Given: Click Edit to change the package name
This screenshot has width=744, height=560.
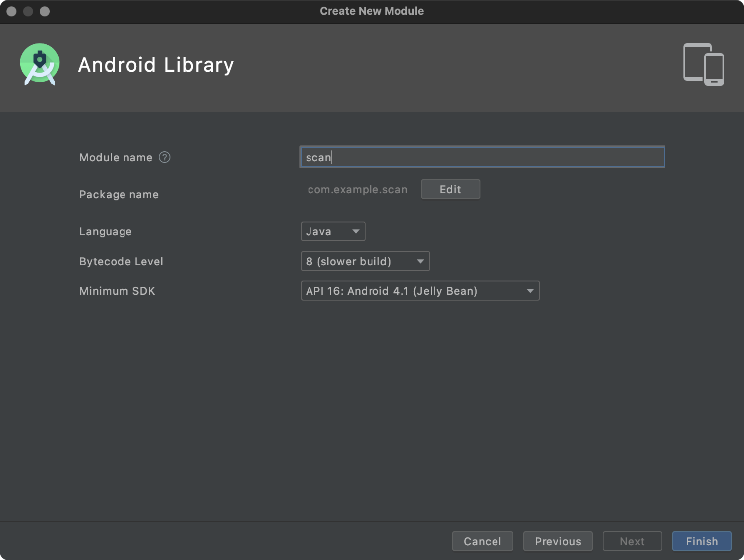Looking at the screenshot, I should (450, 189).
